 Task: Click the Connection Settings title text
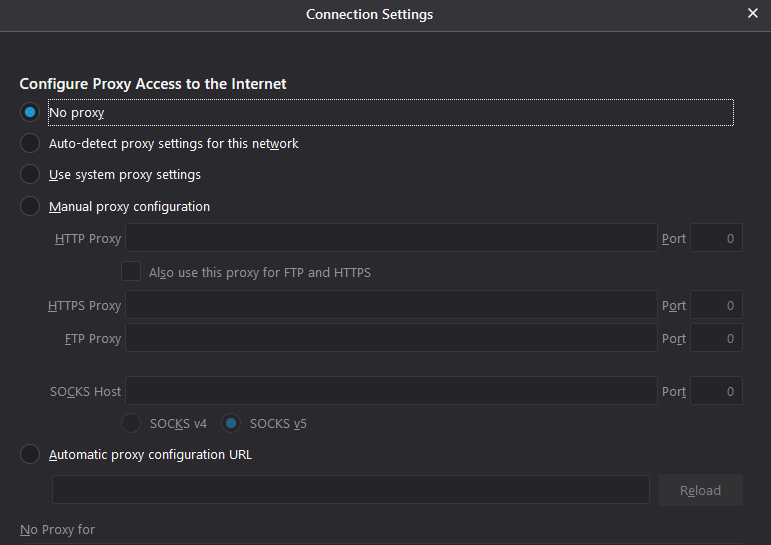[x=370, y=14]
